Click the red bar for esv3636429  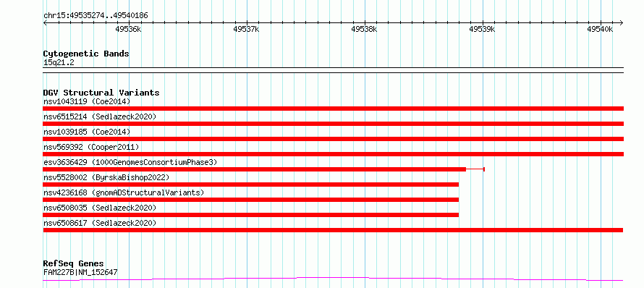pyautogui.click(x=255, y=169)
